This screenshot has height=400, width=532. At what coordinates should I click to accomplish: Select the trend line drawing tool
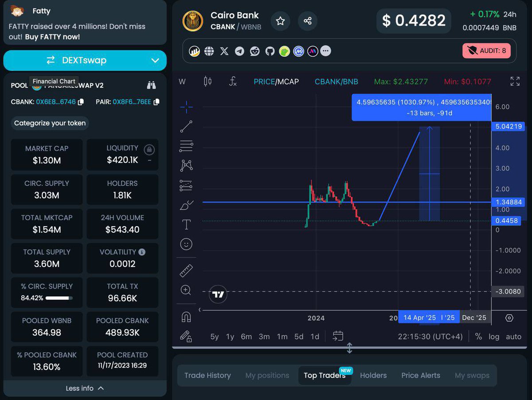coord(186,126)
